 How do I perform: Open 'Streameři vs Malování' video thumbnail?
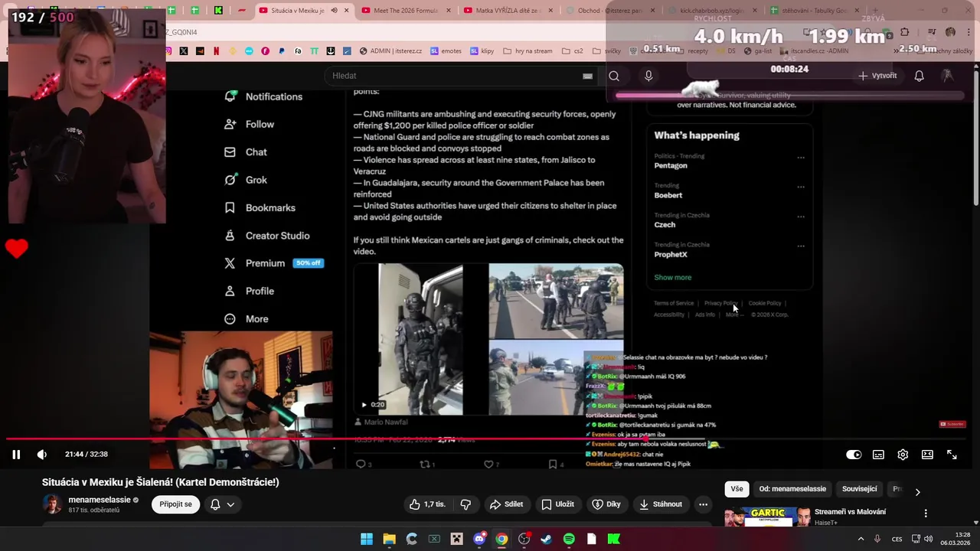[x=767, y=518]
